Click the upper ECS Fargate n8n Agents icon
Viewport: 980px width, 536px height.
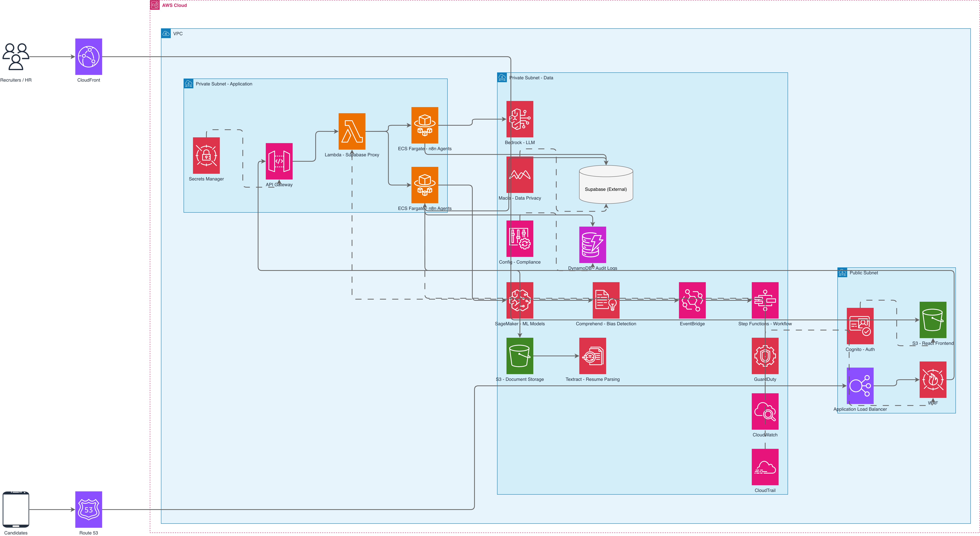coord(425,125)
